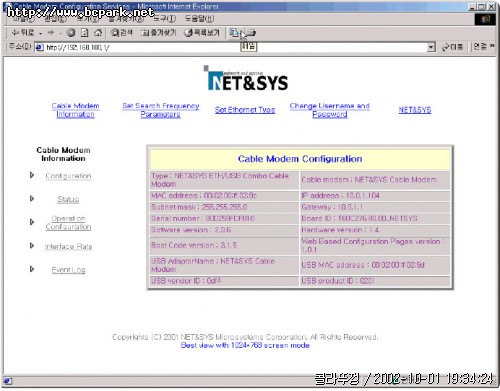Click the arrow beside Status
Image resolution: width=500 pixels, height=391 pixels.
[32, 199]
